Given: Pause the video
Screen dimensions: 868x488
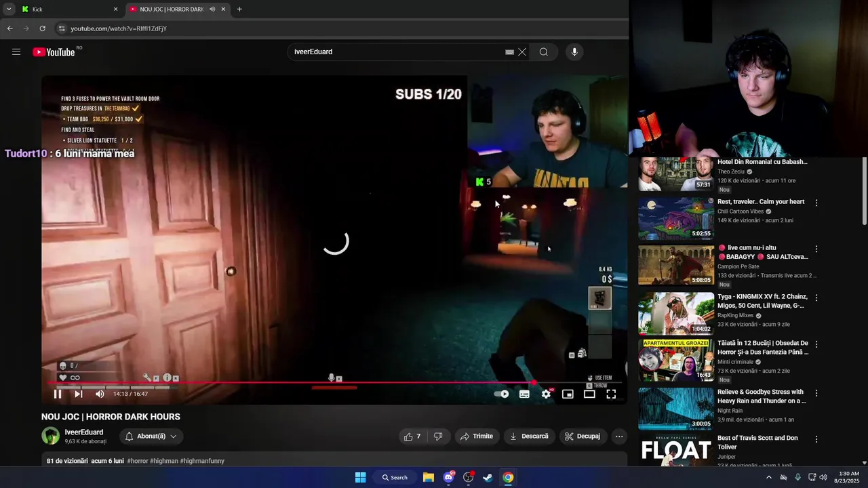Looking at the screenshot, I should pyautogui.click(x=58, y=394).
